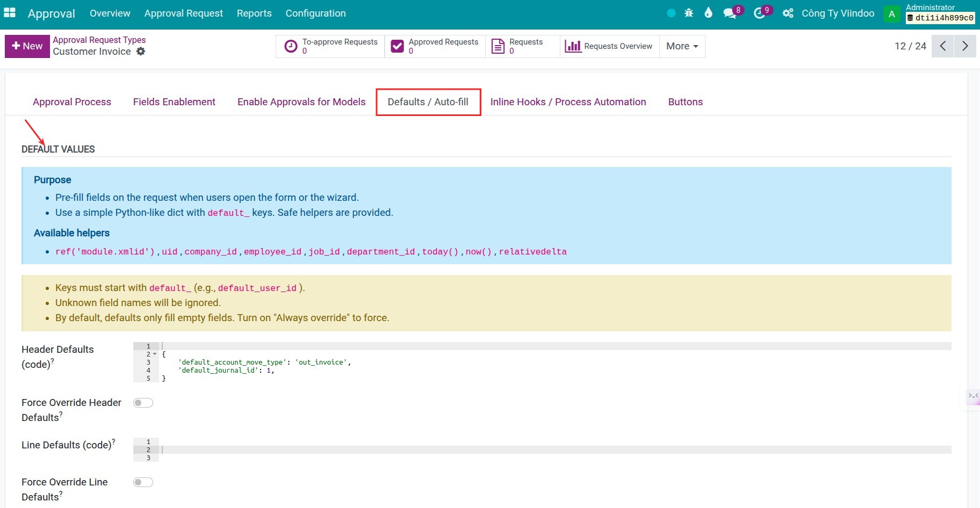Open the apps grid menu
980x508 pixels.
tap(9, 12)
